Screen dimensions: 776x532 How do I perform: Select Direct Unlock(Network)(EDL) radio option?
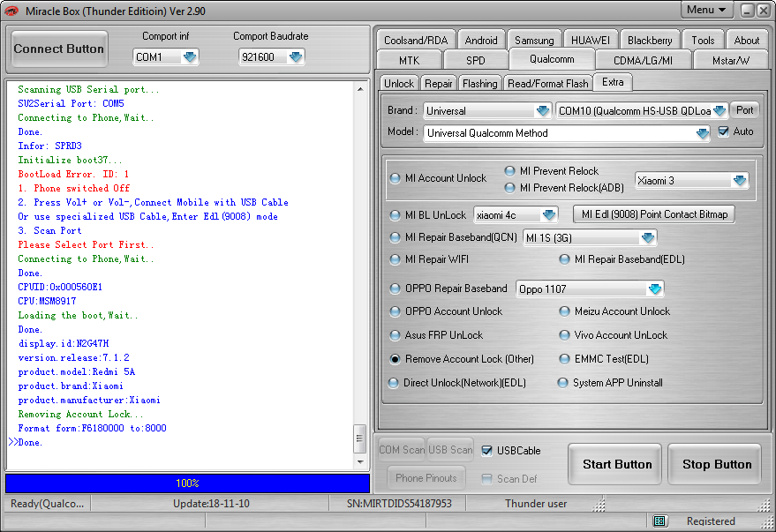tap(394, 383)
